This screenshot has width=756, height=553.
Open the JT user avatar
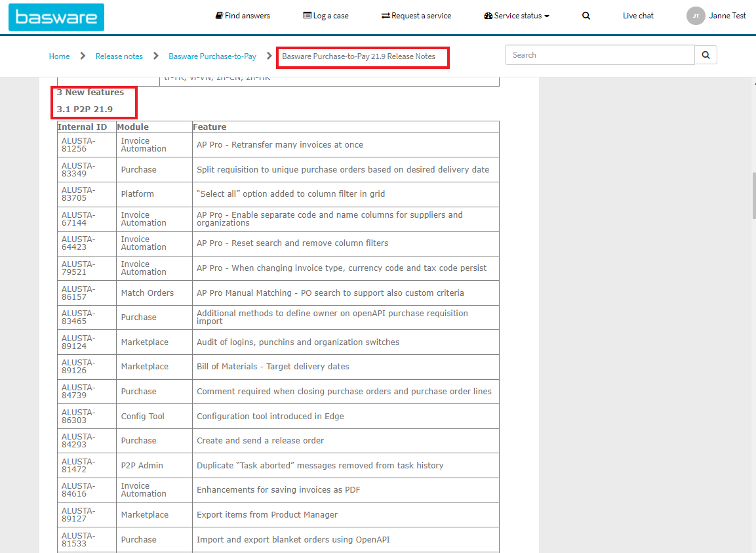tap(695, 16)
